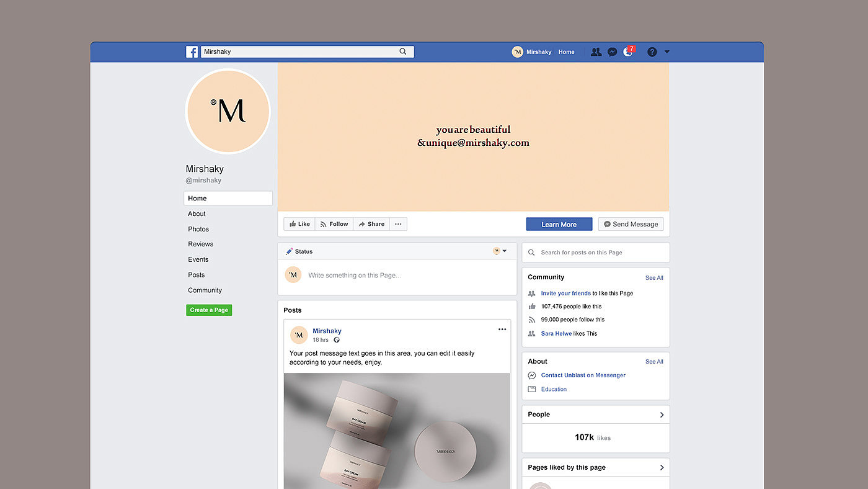
Task: Go to Posts in the sidebar
Action: tap(196, 275)
